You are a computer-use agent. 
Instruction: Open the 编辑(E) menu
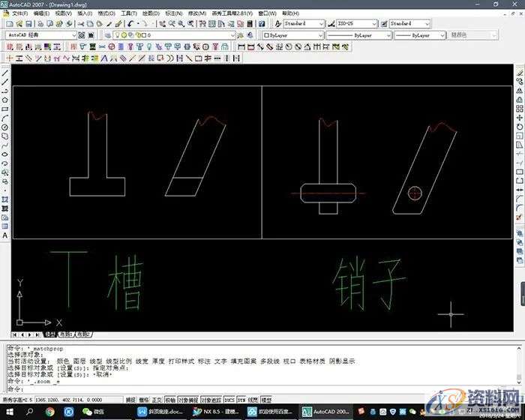coord(41,13)
